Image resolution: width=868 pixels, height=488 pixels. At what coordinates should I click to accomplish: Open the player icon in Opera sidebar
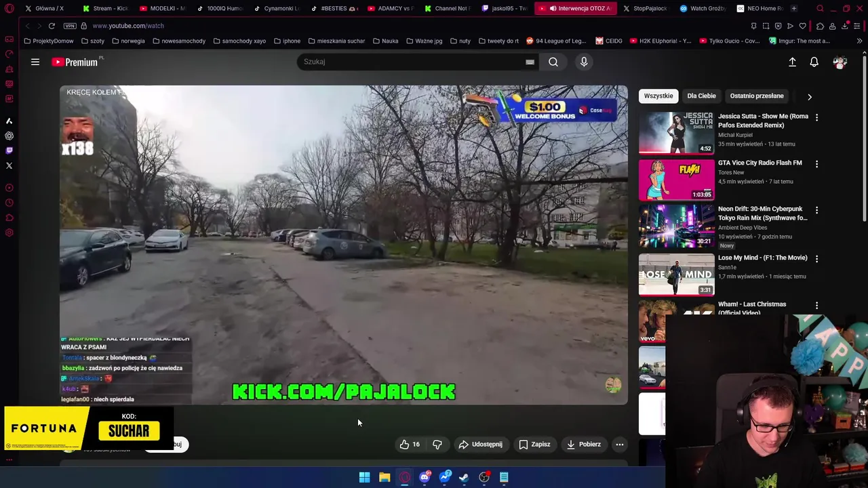point(9,188)
